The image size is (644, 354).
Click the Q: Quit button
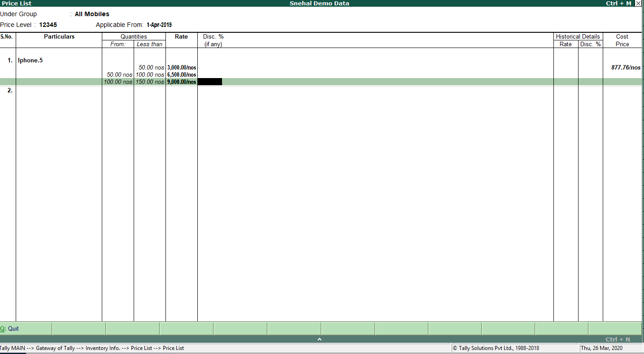click(x=26, y=328)
